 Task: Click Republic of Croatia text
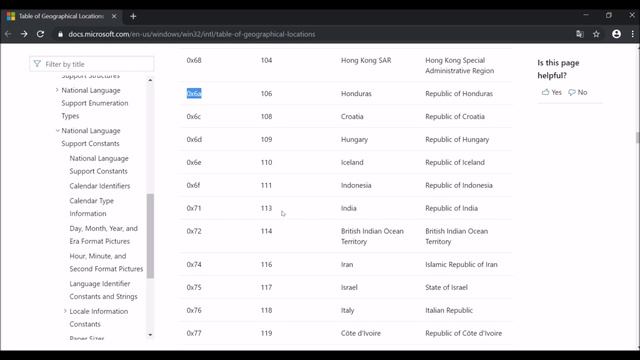(x=455, y=116)
